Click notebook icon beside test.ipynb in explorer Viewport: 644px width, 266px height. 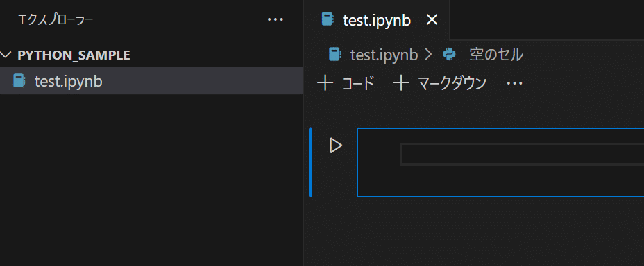[19, 81]
